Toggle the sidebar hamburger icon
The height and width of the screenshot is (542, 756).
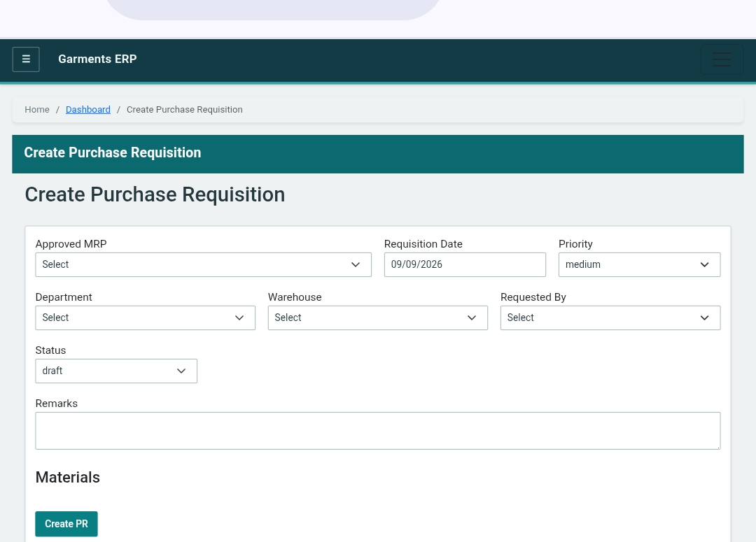click(x=26, y=59)
